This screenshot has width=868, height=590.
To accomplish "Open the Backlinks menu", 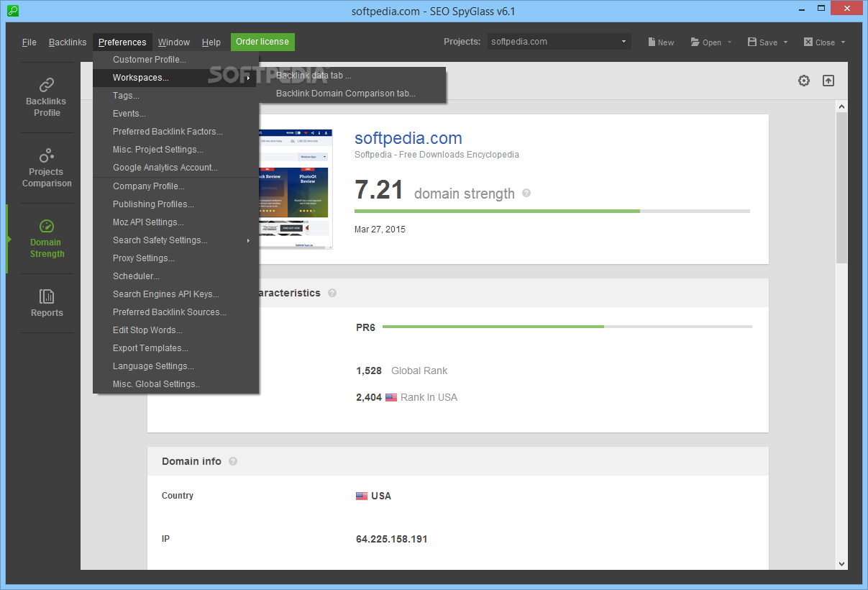I will (x=68, y=42).
